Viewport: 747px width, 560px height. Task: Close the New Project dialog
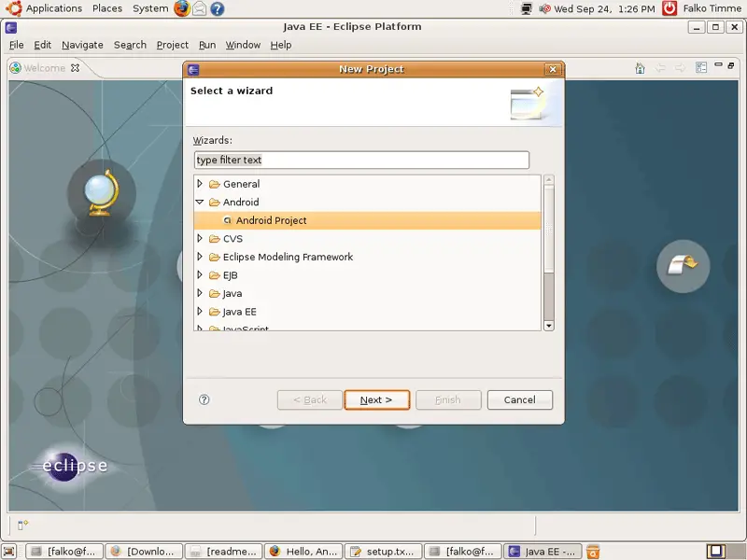(x=553, y=69)
